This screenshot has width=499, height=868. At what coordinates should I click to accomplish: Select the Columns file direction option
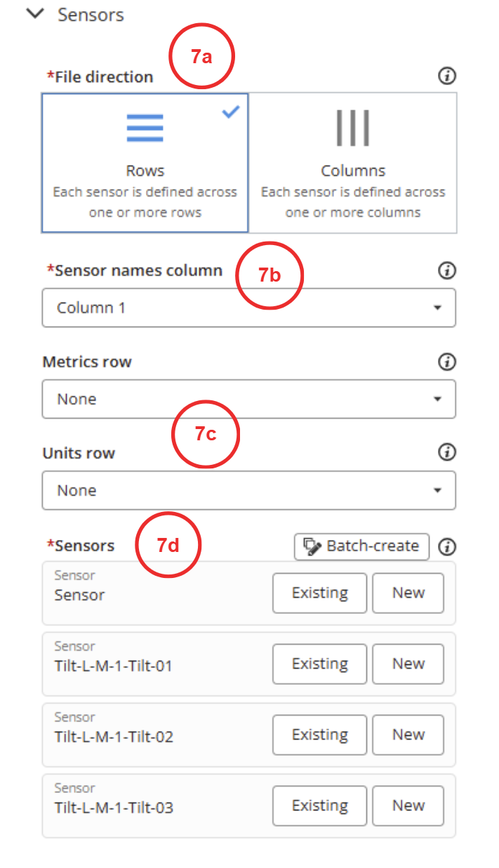(x=353, y=162)
